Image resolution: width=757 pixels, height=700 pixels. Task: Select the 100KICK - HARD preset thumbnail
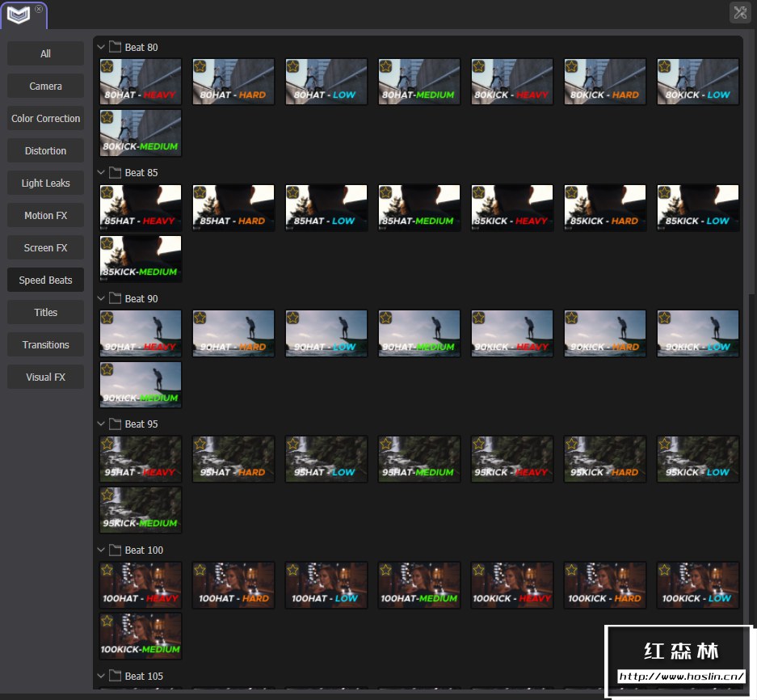click(x=605, y=585)
